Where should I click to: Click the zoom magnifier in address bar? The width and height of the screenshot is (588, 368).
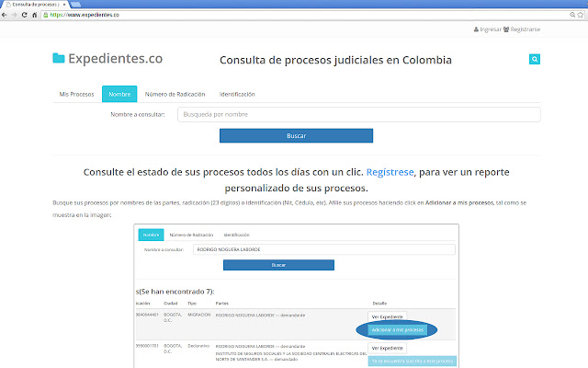pos(572,15)
